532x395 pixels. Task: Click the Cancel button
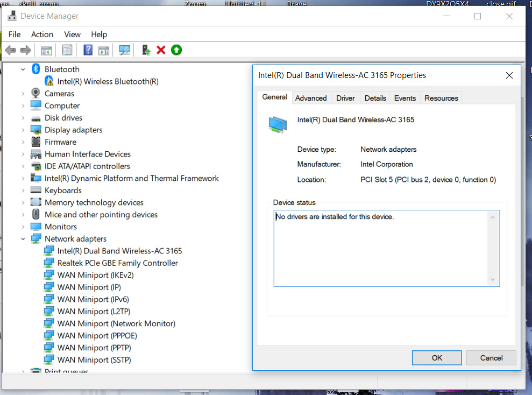click(x=491, y=357)
